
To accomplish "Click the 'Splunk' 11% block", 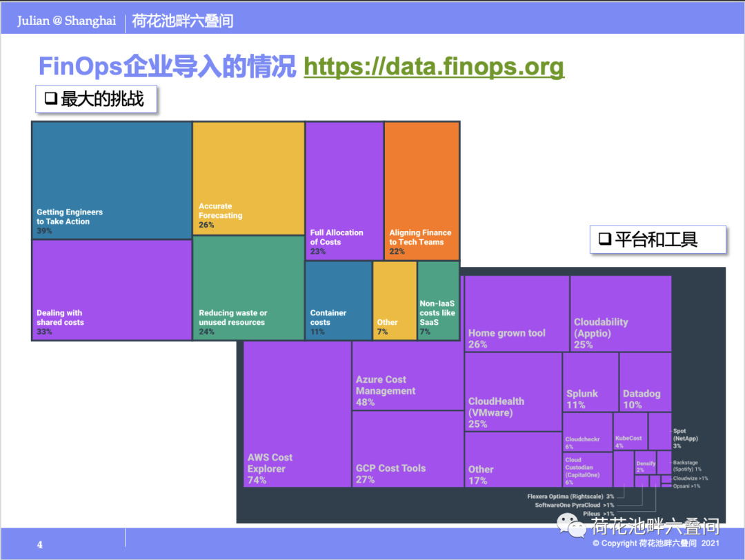I will click(590, 382).
